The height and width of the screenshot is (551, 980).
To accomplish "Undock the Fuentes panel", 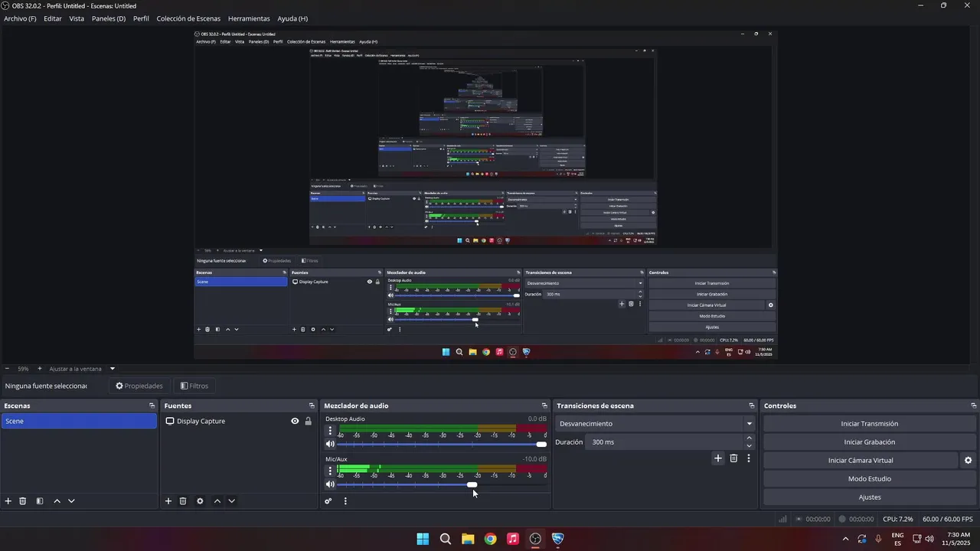I will click(x=312, y=406).
